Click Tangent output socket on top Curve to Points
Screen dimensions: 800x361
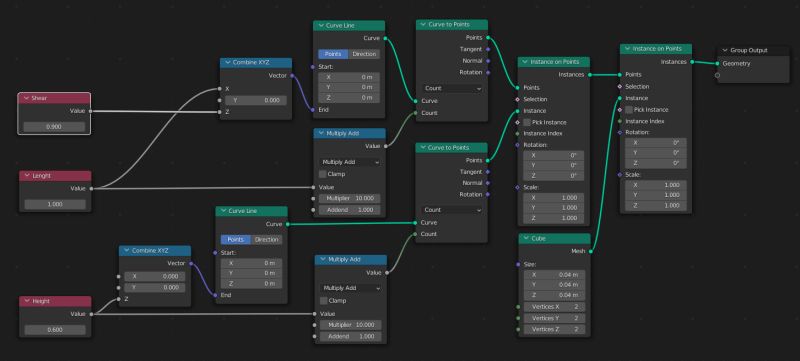pyautogui.click(x=488, y=49)
